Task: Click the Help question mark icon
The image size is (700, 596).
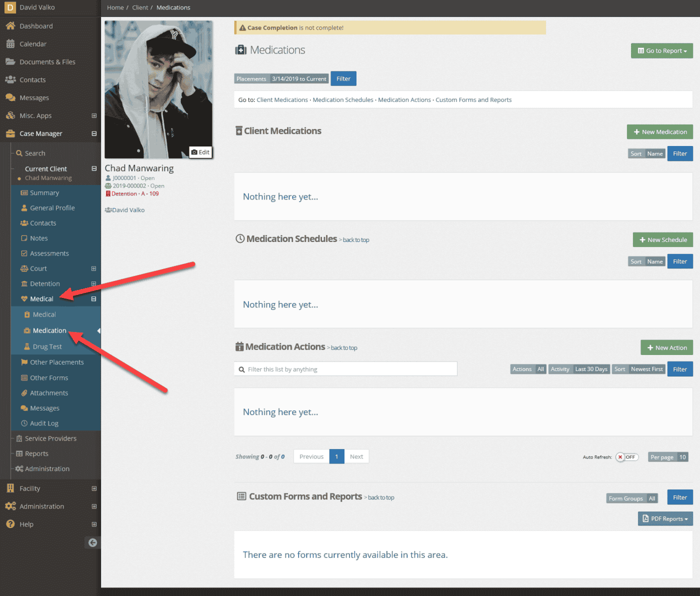Action: click(10, 524)
